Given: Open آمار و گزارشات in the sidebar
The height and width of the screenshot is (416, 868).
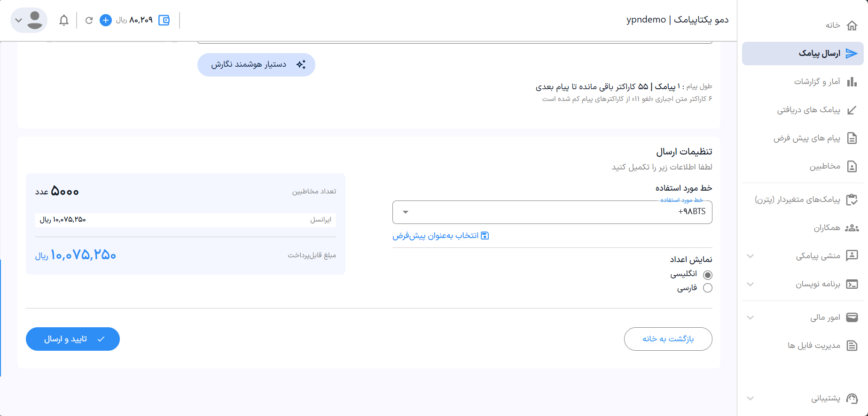Looking at the screenshot, I should point(818,82).
